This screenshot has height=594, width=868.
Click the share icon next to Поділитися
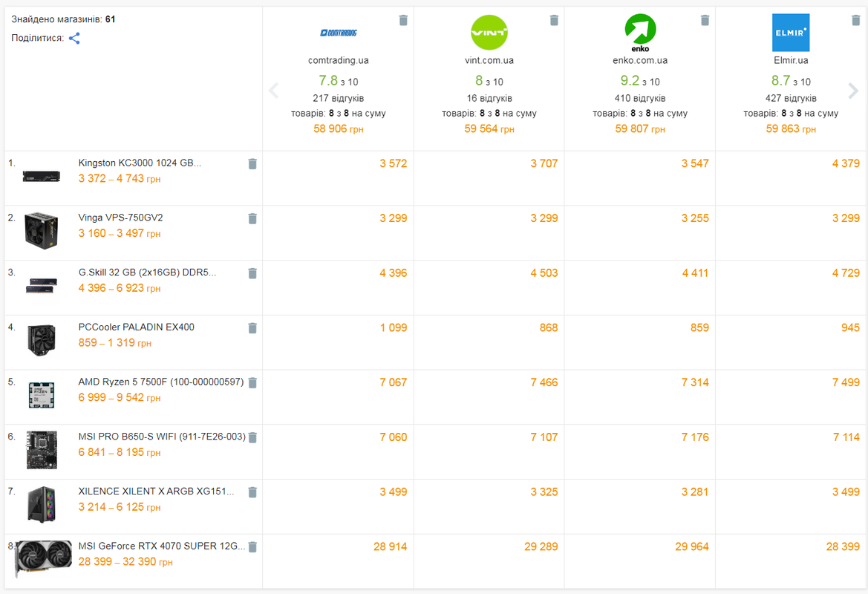tap(74, 38)
